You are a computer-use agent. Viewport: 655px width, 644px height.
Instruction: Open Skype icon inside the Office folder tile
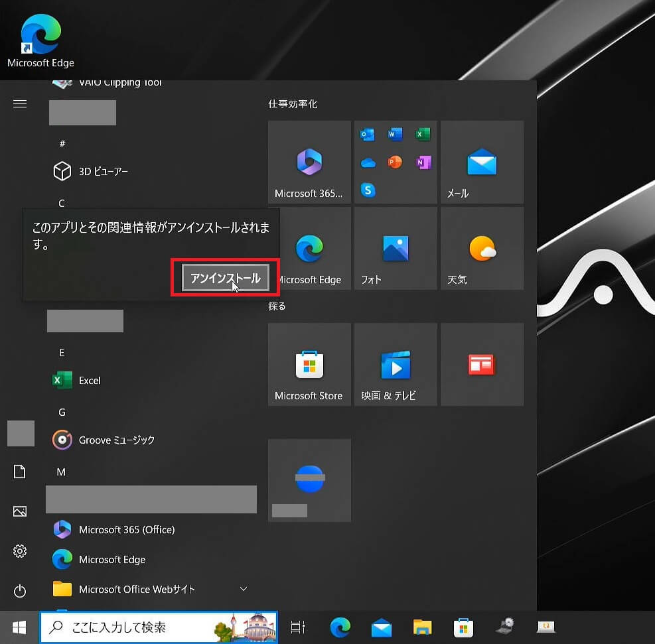pyautogui.click(x=368, y=190)
